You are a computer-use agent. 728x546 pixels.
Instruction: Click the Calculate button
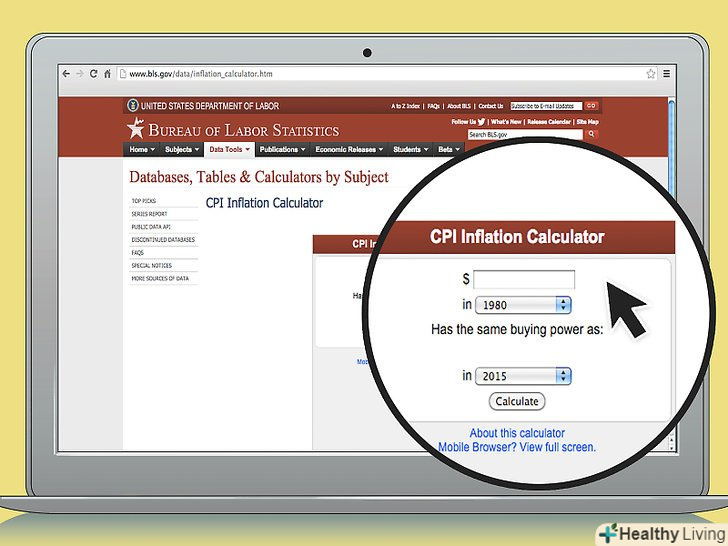point(517,402)
